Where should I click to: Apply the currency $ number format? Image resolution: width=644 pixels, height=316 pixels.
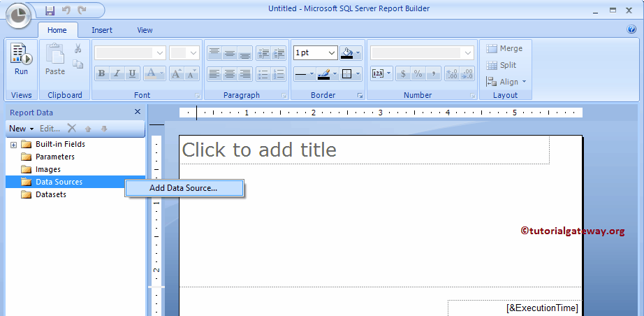pos(403,73)
